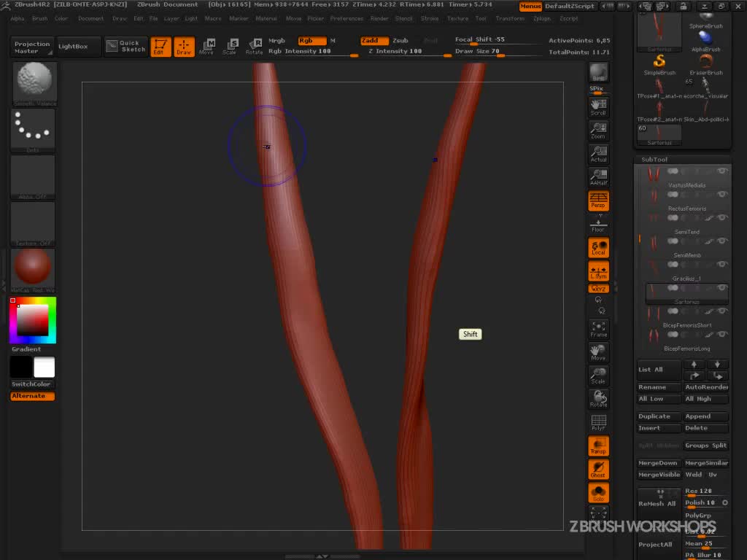Enable Mrgb mode
The image size is (747, 560).
(x=276, y=41)
